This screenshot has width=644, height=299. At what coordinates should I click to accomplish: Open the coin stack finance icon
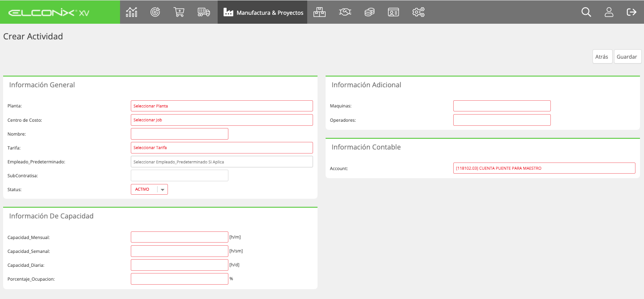coord(369,12)
